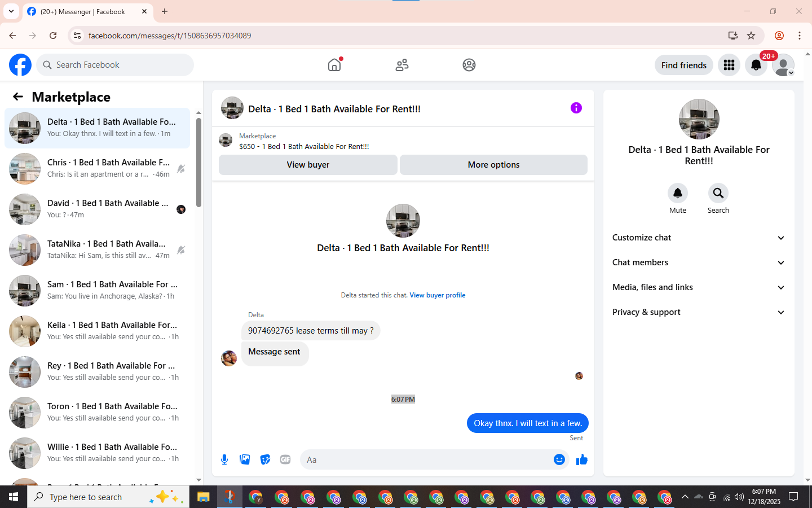The height and width of the screenshot is (508, 812).
Task: Open the Windows notification center icon
Action: point(793,497)
